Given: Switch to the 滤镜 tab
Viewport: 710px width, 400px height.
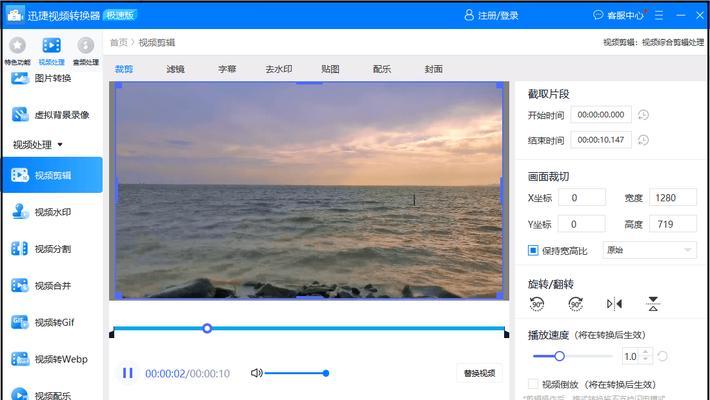Looking at the screenshot, I should coord(175,69).
